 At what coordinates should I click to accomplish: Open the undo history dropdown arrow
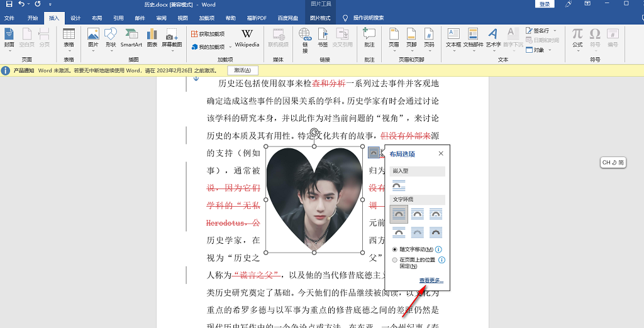tap(28, 4)
